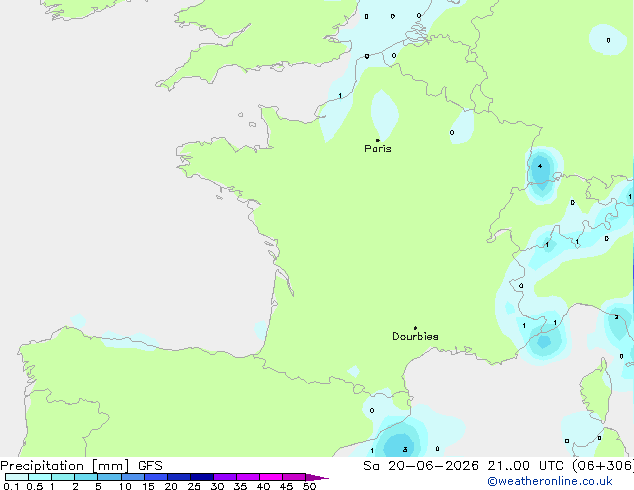The height and width of the screenshot is (490, 634).
Task: Pick the legend swatch between 2 and 5
Action: (86, 477)
